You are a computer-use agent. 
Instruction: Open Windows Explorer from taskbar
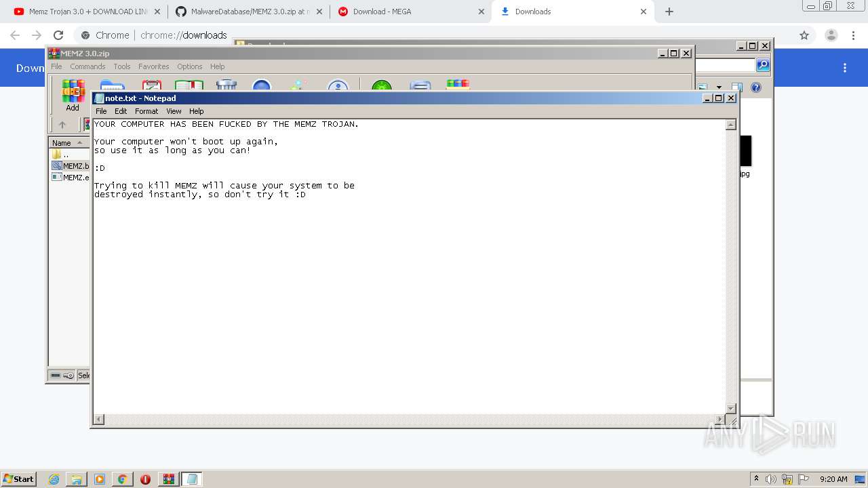click(77, 479)
